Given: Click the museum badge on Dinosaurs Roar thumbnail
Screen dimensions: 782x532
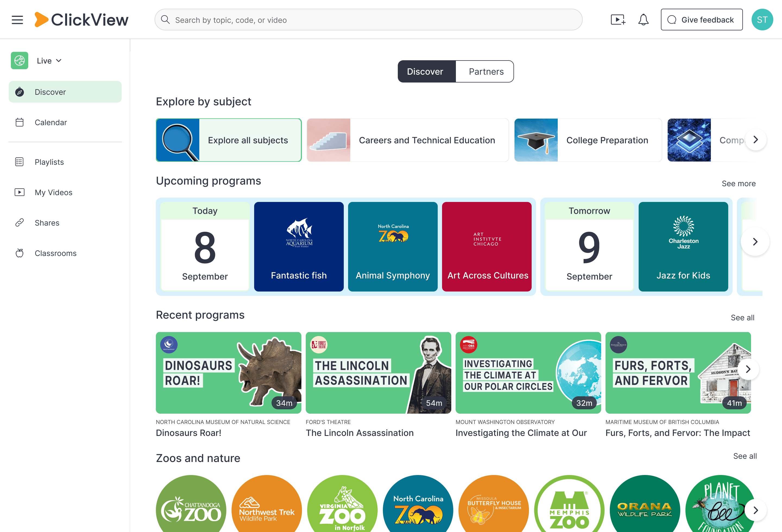Looking at the screenshot, I should click(169, 344).
